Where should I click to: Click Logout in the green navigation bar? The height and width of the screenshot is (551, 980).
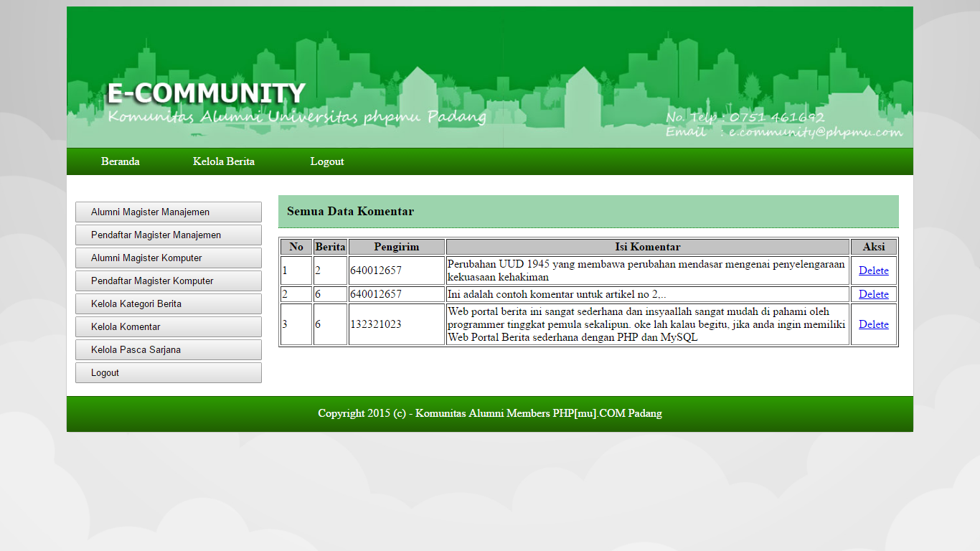click(x=326, y=161)
